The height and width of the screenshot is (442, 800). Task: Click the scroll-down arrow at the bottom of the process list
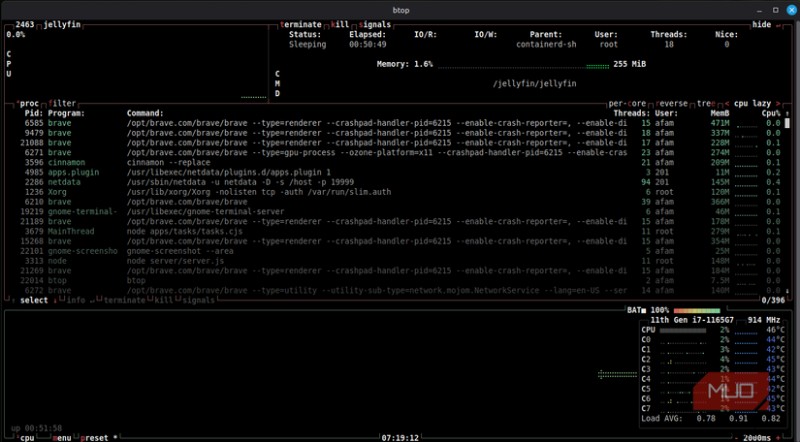(x=787, y=290)
